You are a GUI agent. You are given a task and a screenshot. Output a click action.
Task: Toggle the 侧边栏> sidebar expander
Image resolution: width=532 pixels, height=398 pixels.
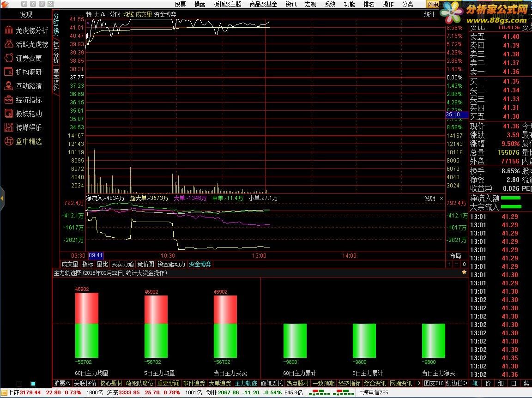pyautogui.click(x=456, y=383)
